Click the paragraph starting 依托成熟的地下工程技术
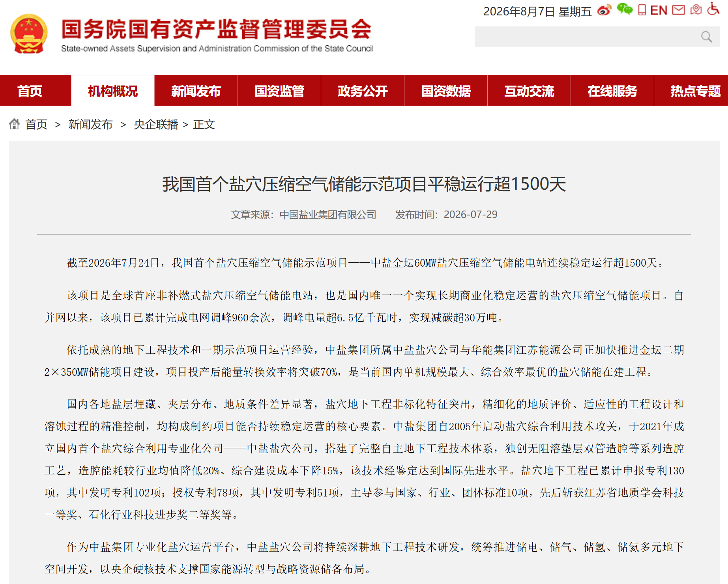 (x=364, y=361)
